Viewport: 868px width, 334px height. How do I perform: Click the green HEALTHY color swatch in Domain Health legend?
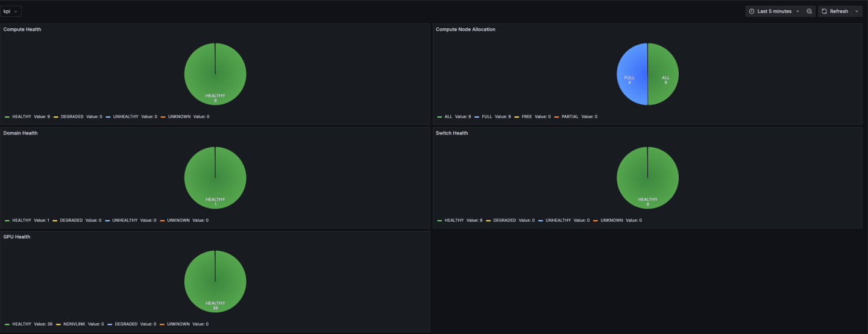coord(7,221)
